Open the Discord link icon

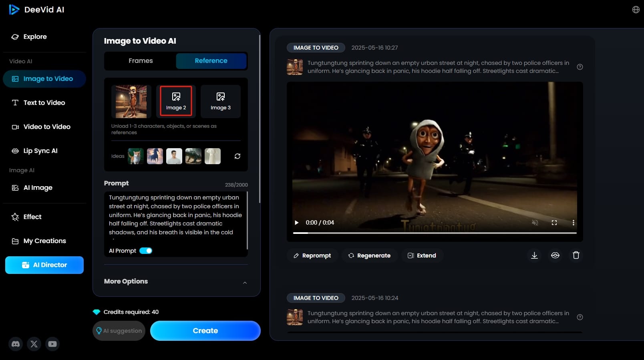(x=16, y=344)
